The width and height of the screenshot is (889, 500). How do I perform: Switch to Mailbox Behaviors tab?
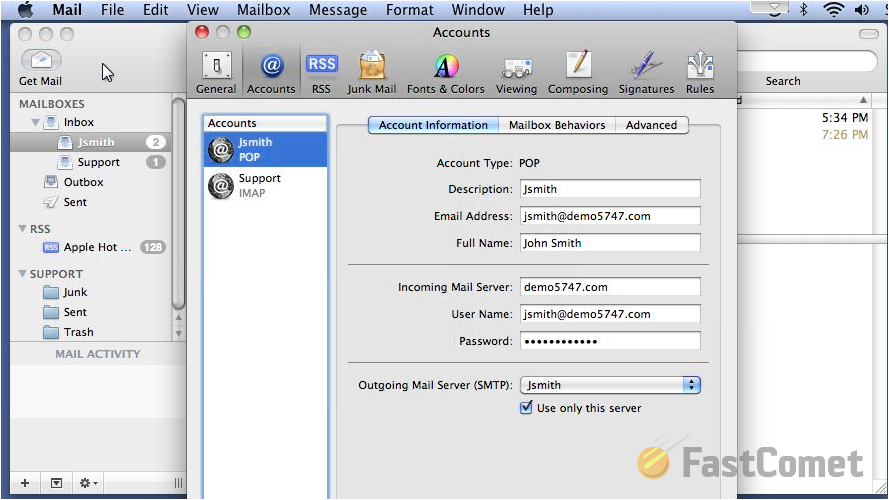pos(557,125)
